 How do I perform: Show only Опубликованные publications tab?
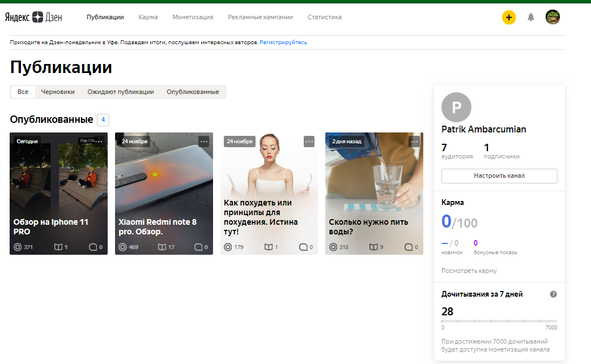click(193, 92)
